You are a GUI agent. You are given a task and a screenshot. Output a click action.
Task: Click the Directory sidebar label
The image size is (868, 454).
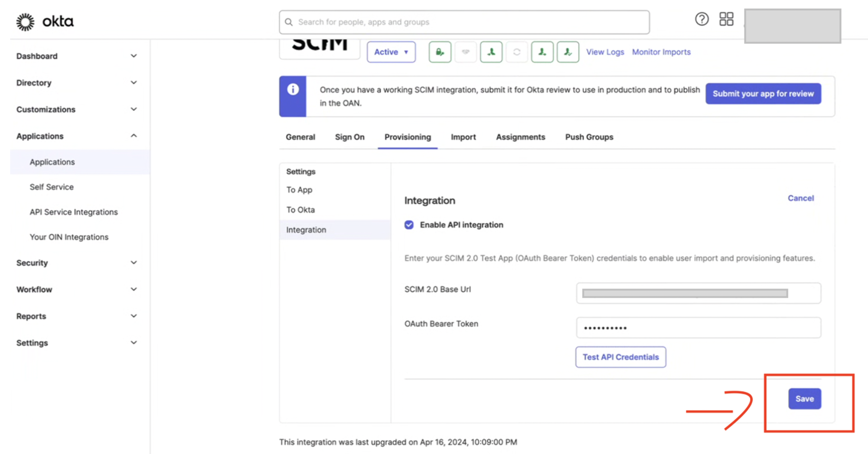point(34,83)
